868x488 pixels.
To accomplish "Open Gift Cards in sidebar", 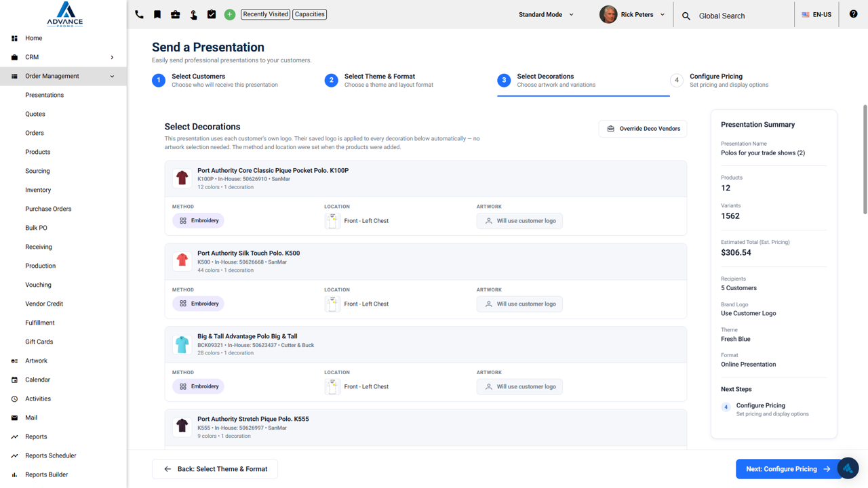I will pyautogui.click(x=39, y=342).
